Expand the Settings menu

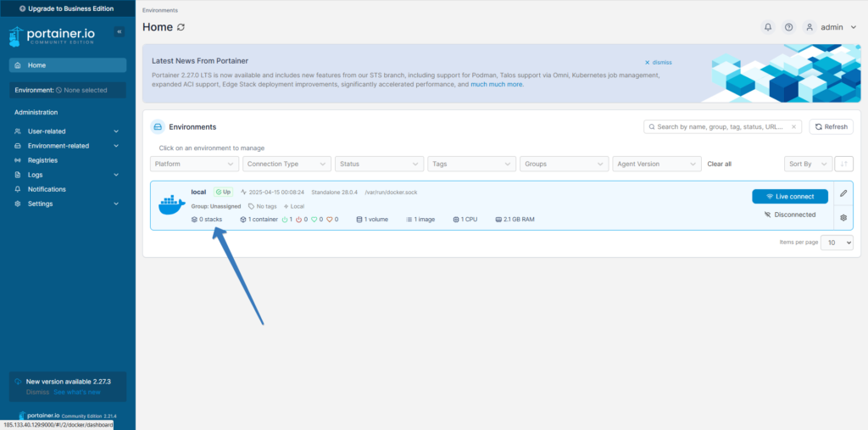(x=68, y=204)
